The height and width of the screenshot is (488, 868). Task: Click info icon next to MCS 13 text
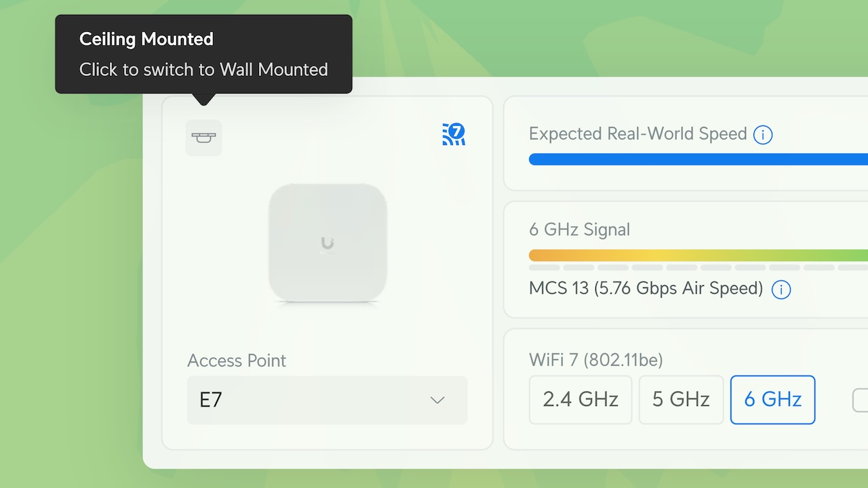click(x=781, y=290)
